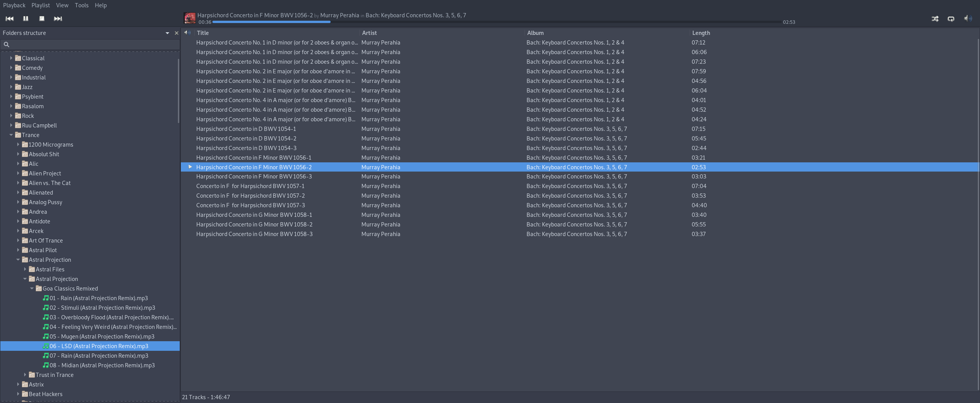Click the album cover thumbnail
Viewport: 980px width, 403px height.
(x=190, y=18)
